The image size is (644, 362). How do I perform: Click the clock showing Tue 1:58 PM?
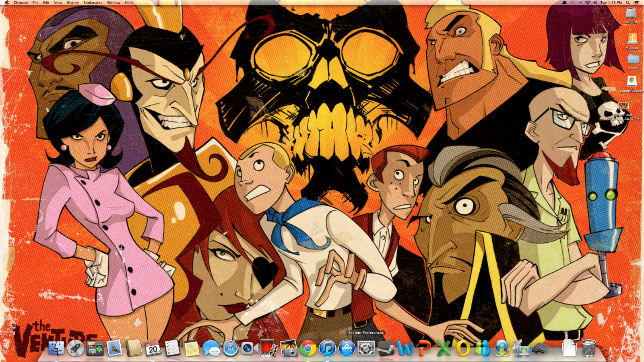[611, 2]
